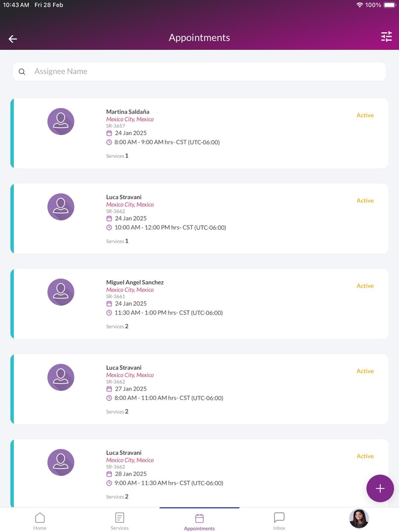
Task: Click Miguel Angel Sanchez's avatar icon
Action: click(61, 292)
